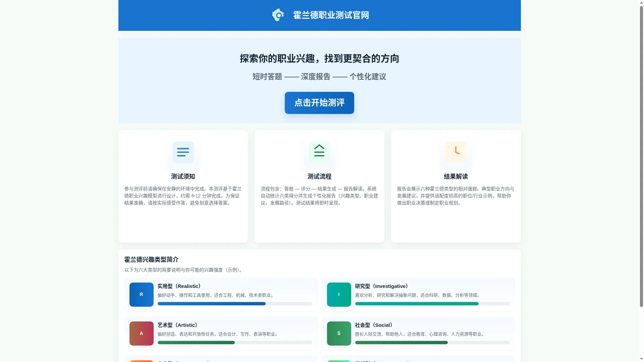Click the scrollbar up arrow
Image resolution: width=644 pixels, height=362 pixels.
[641, 3]
